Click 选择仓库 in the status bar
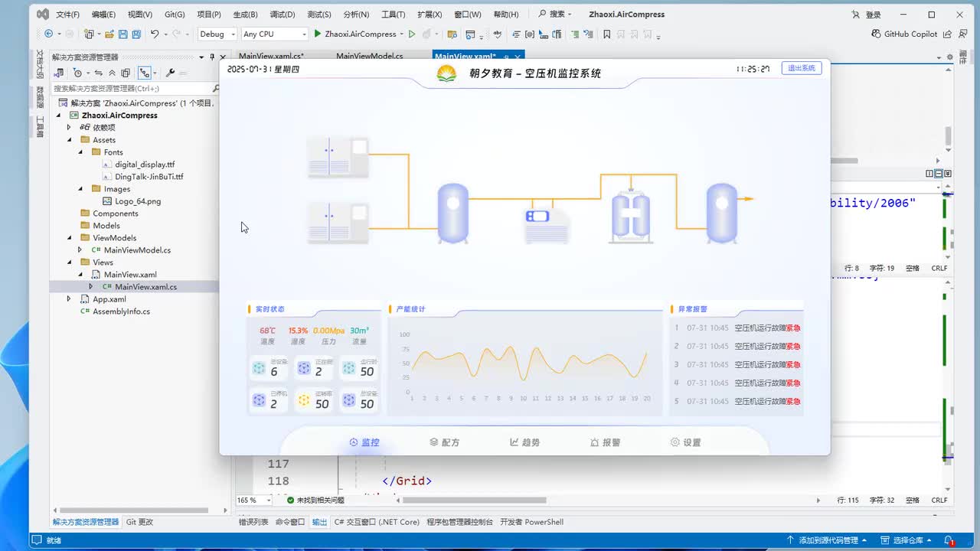 [x=908, y=540]
